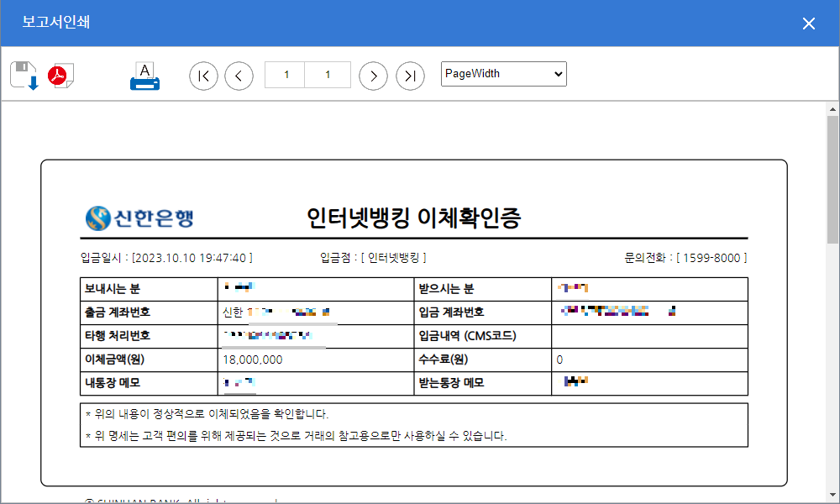Click the 출금 계좌번호 label

(x=118, y=312)
